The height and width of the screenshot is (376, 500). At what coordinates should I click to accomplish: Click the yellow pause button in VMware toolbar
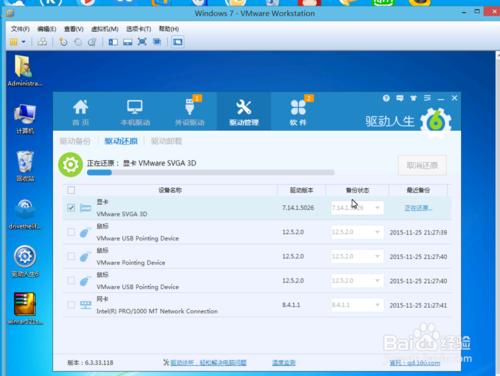(13, 42)
